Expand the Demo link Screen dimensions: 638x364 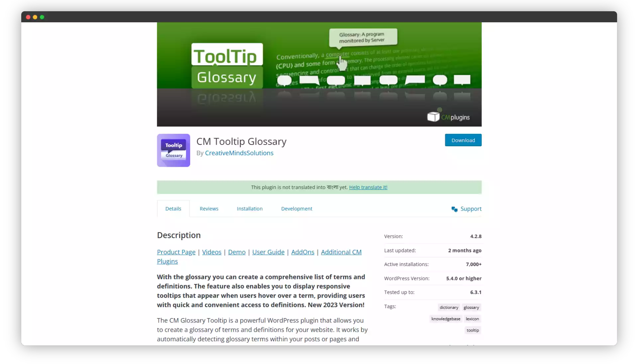237,252
